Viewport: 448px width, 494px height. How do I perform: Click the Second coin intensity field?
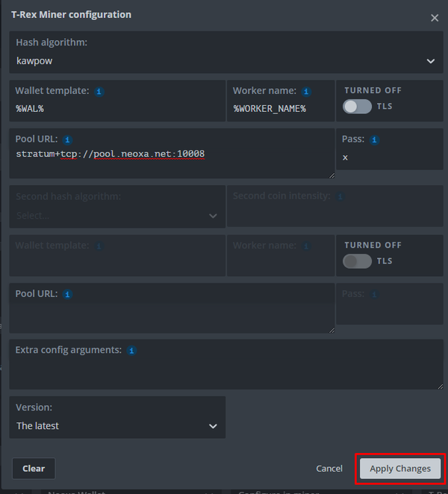pyautogui.click(x=335, y=206)
